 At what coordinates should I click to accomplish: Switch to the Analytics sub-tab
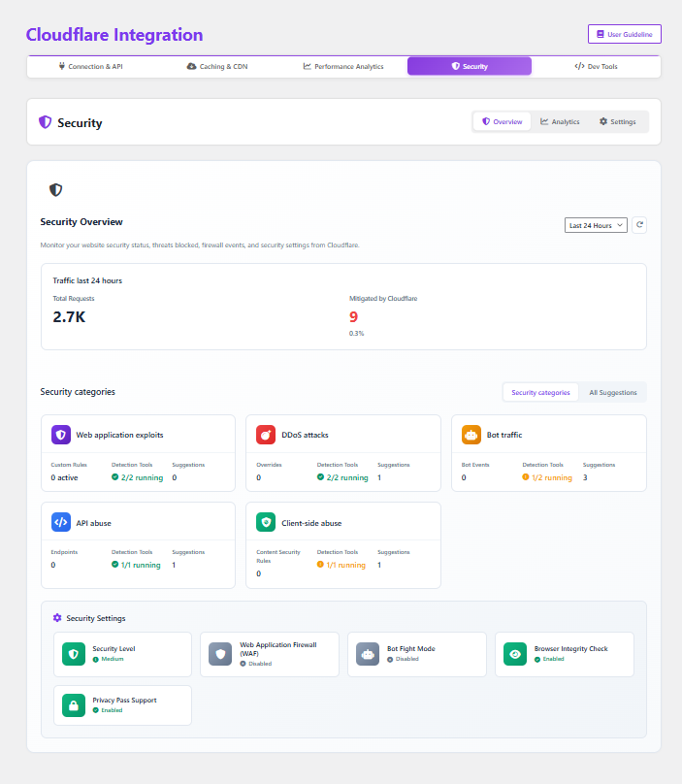[560, 121]
